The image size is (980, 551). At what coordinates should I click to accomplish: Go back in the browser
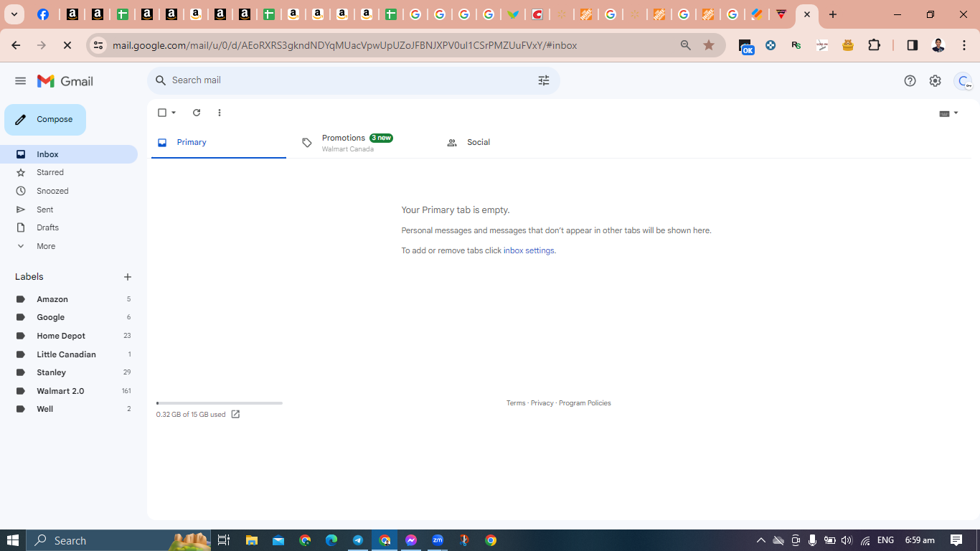tap(16, 45)
